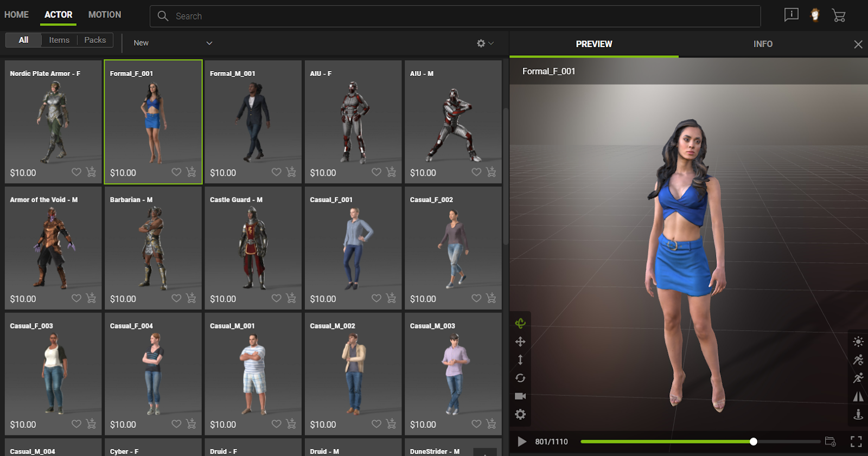
Task: Filter the list by Packs
Action: (95, 40)
